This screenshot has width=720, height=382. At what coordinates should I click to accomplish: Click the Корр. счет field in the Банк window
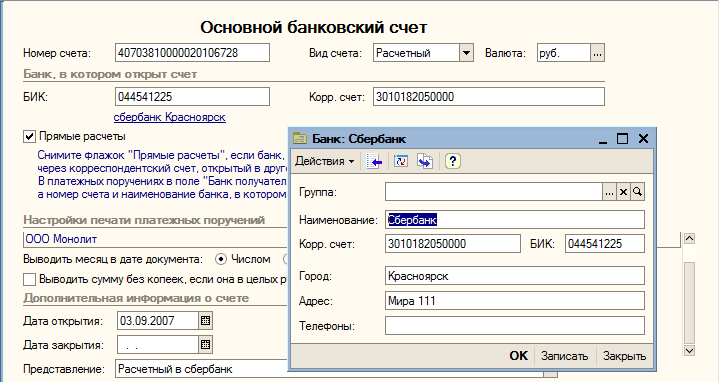(x=453, y=244)
